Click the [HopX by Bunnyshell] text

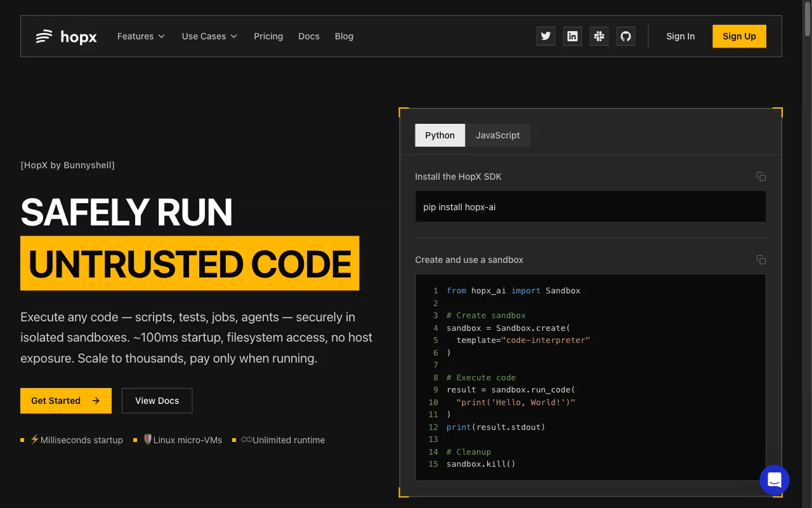pyautogui.click(x=68, y=165)
